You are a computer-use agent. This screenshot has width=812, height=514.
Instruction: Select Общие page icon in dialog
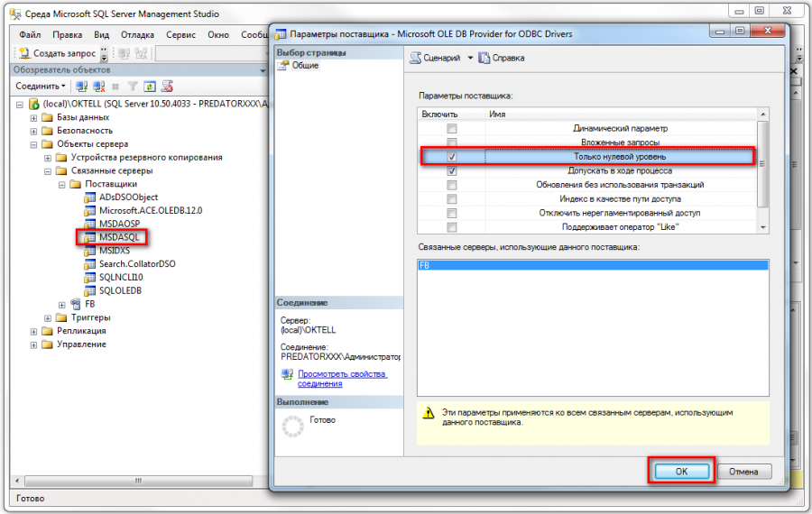(282, 66)
